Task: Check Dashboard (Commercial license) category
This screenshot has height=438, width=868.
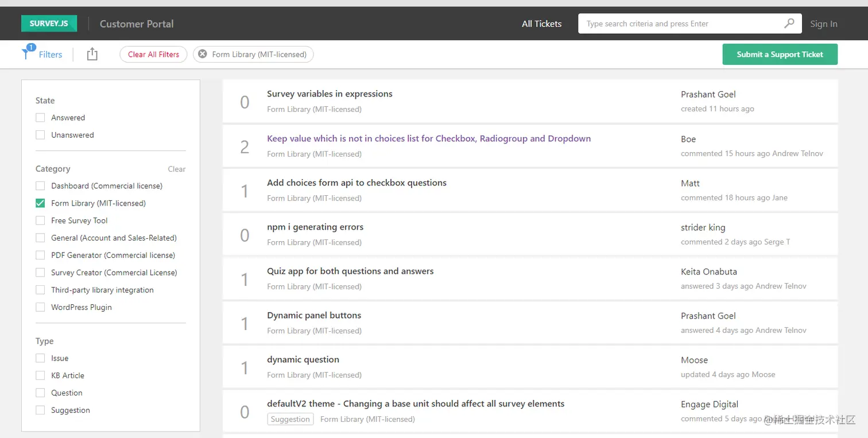Action: pos(40,185)
